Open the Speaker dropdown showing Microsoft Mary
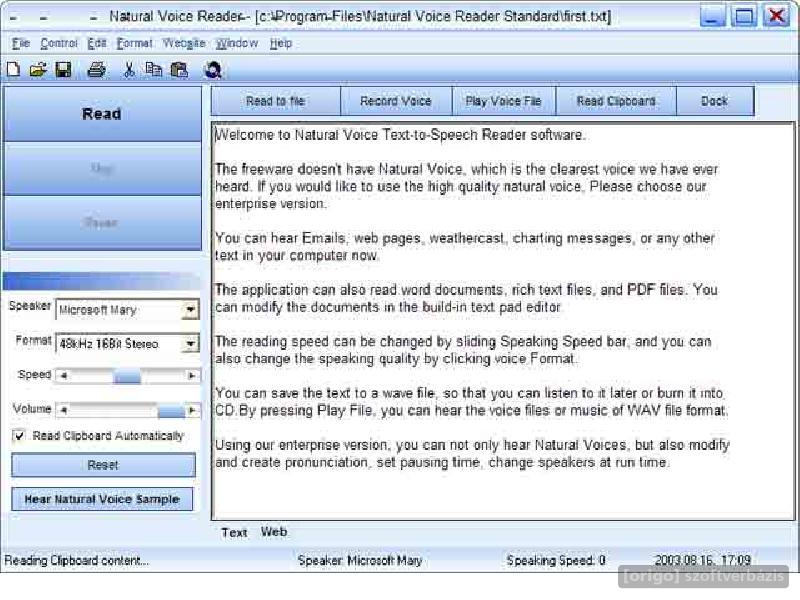Viewport: 800px width, 600px height. 190,309
